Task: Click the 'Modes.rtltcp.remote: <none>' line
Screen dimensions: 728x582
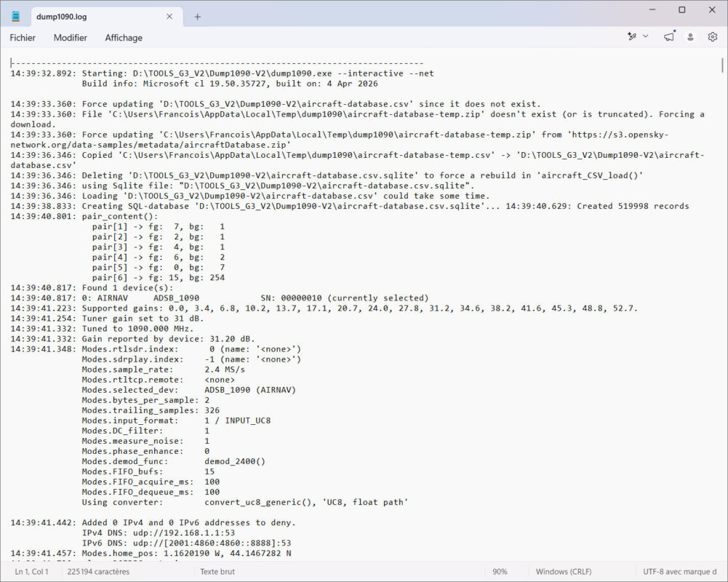Action: (159, 380)
